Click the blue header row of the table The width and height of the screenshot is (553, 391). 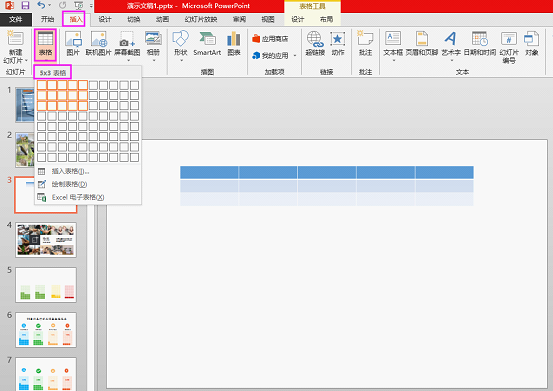point(327,172)
